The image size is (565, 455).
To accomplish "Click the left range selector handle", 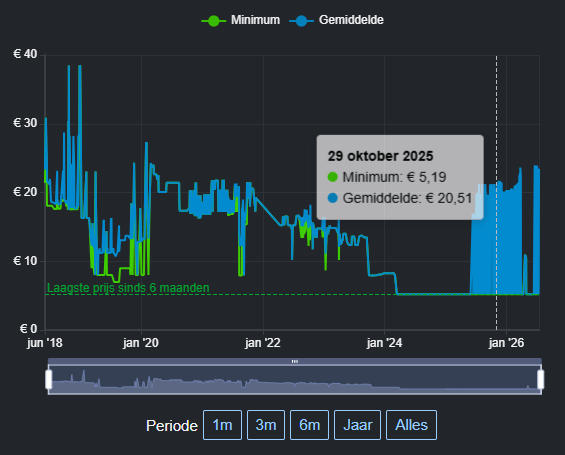I will tap(49, 379).
